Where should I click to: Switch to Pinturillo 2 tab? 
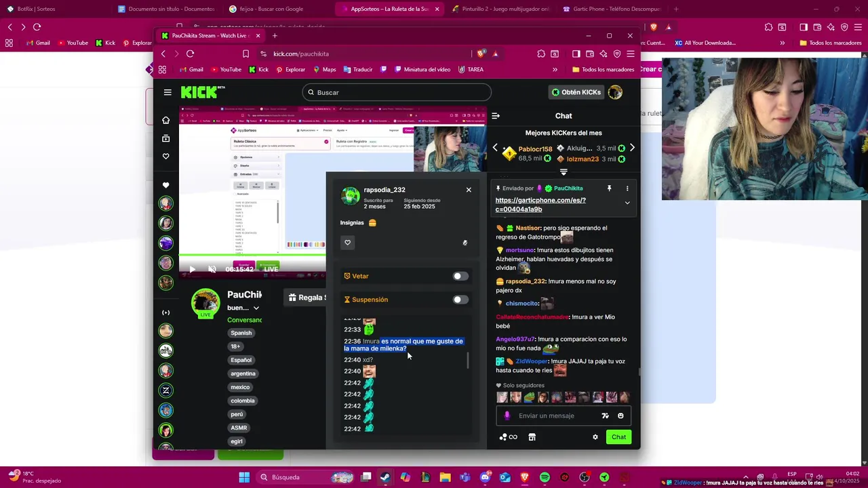point(500,9)
